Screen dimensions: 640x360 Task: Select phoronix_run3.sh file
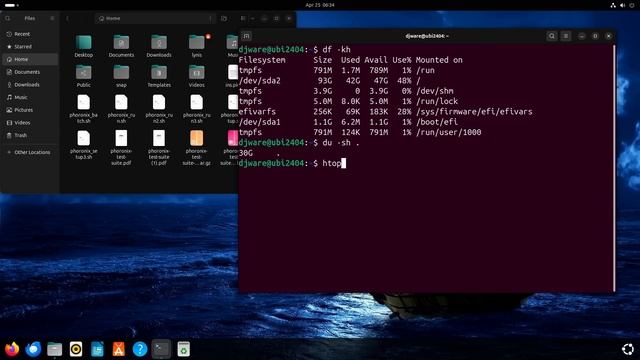click(x=197, y=109)
